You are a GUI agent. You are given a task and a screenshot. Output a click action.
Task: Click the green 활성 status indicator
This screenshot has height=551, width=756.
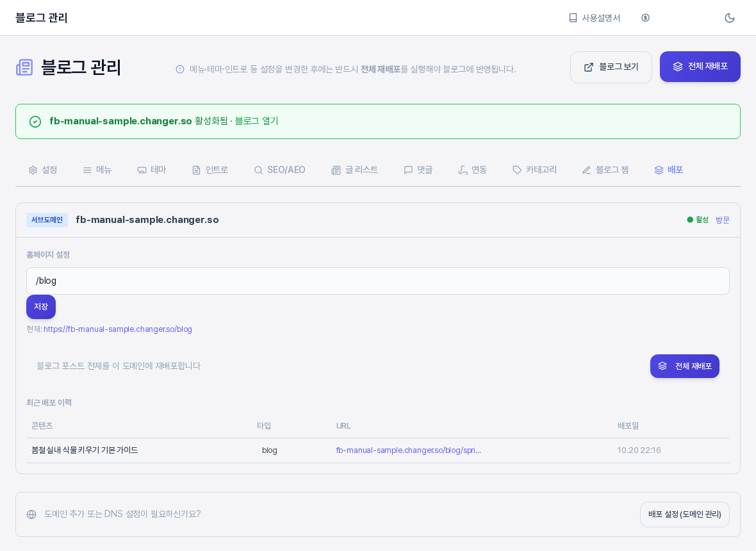(x=698, y=220)
